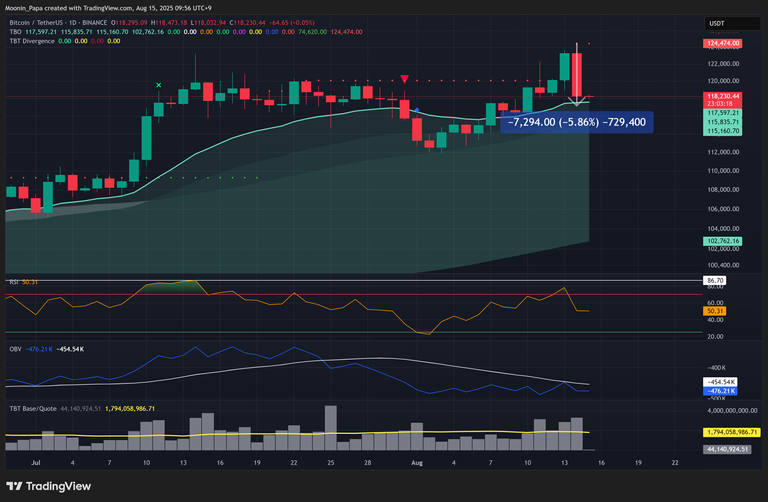Click the 25 date label on the time axis
This screenshot has height=502, width=768.
click(x=331, y=462)
